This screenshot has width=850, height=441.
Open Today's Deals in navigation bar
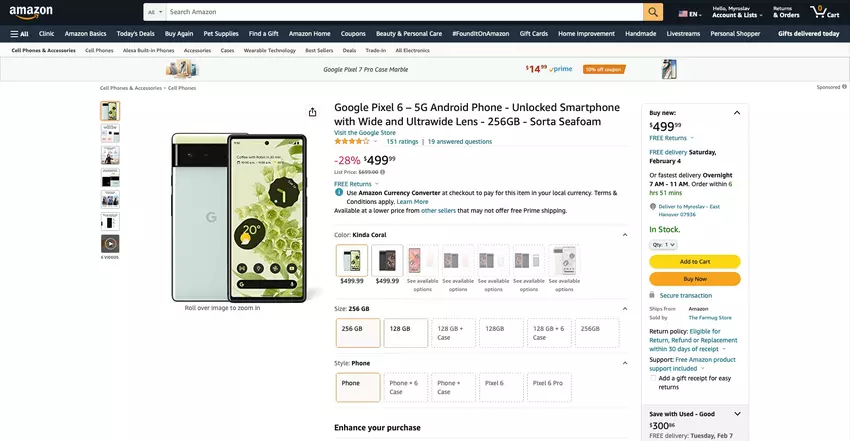(x=135, y=33)
